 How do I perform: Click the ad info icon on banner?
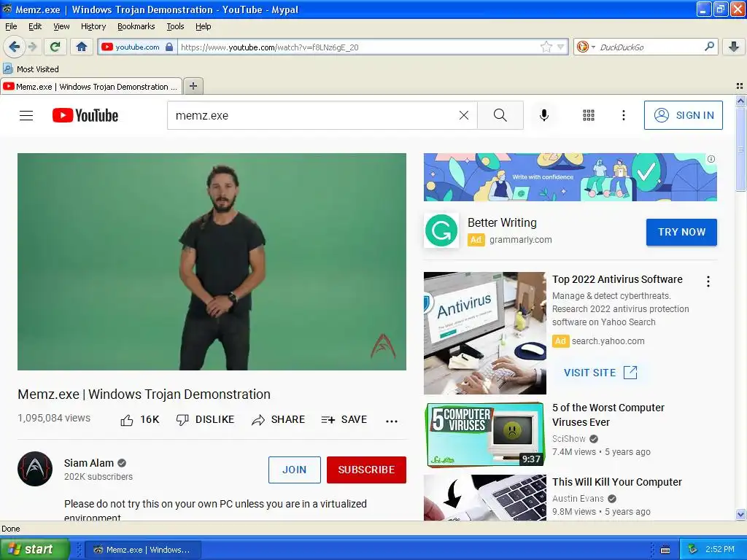click(x=711, y=159)
